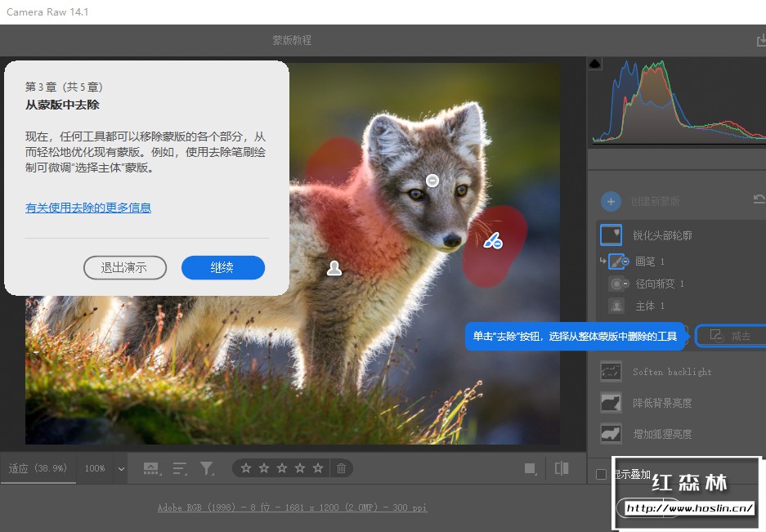Image resolution: width=766 pixels, height=532 pixels.
Task: Open the 有关使用去除的更多信息 link
Action: pyautogui.click(x=88, y=208)
